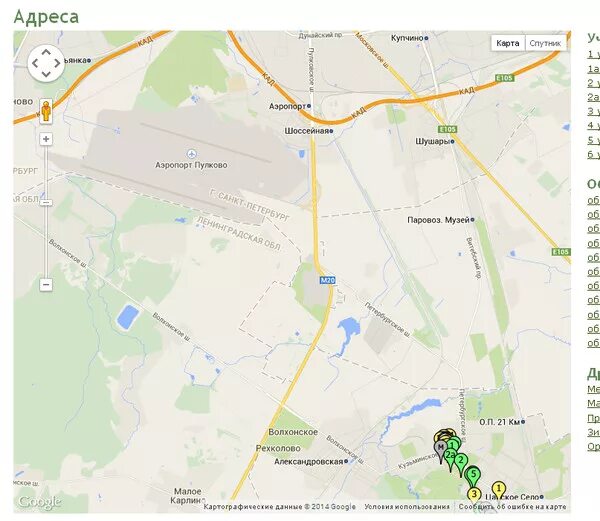Click the zoom slider handle
600x521 pixels.
pos(46,202)
